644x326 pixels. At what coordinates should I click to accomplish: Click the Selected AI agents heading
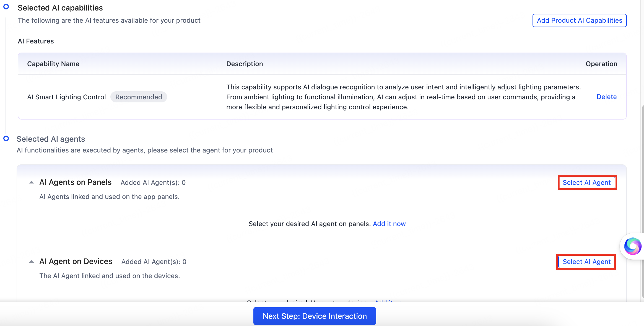tap(51, 139)
